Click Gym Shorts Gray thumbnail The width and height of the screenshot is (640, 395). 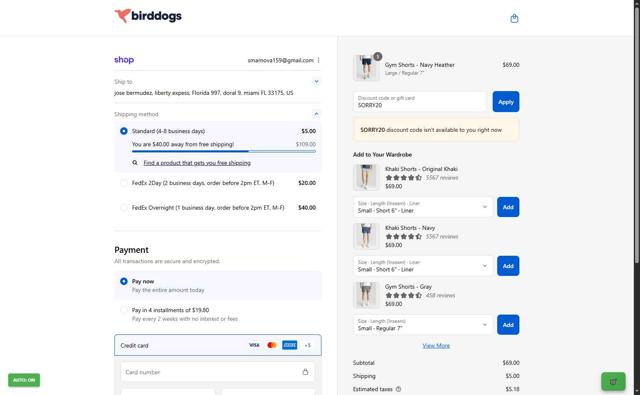tap(366, 295)
